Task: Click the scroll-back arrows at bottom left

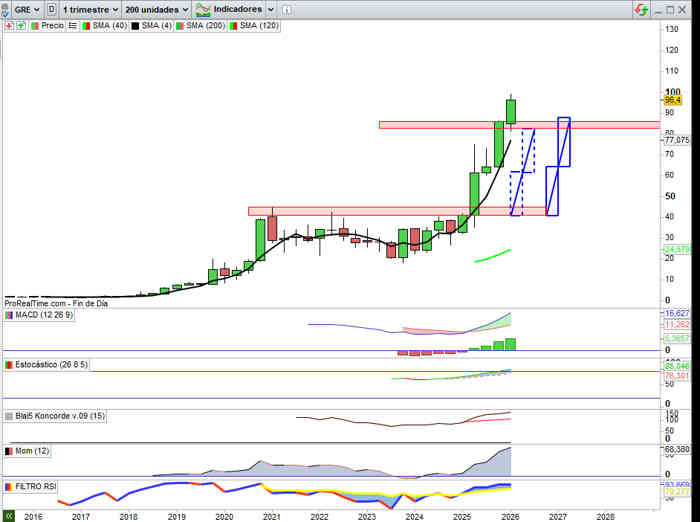Action: click(x=9, y=516)
